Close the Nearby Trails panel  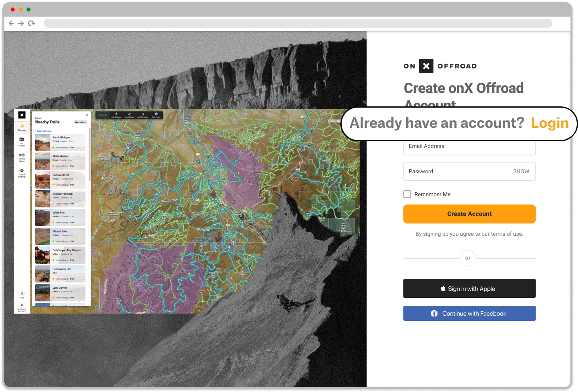pyautogui.click(x=87, y=116)
